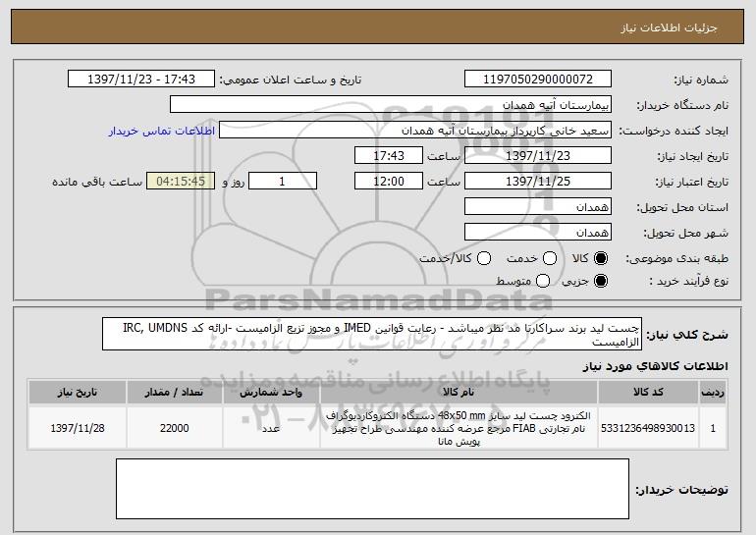Click the announcement date field 1397/11/23 - 17:43
Image resolution: width=756 pixels, height=535 pixels.
(141, 80)
